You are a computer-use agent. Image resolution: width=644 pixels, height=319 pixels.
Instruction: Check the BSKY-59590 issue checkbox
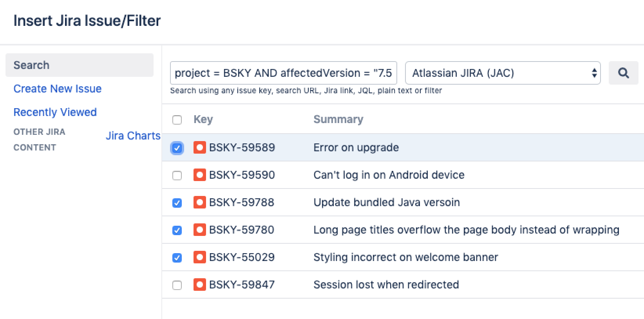point(177,176)
